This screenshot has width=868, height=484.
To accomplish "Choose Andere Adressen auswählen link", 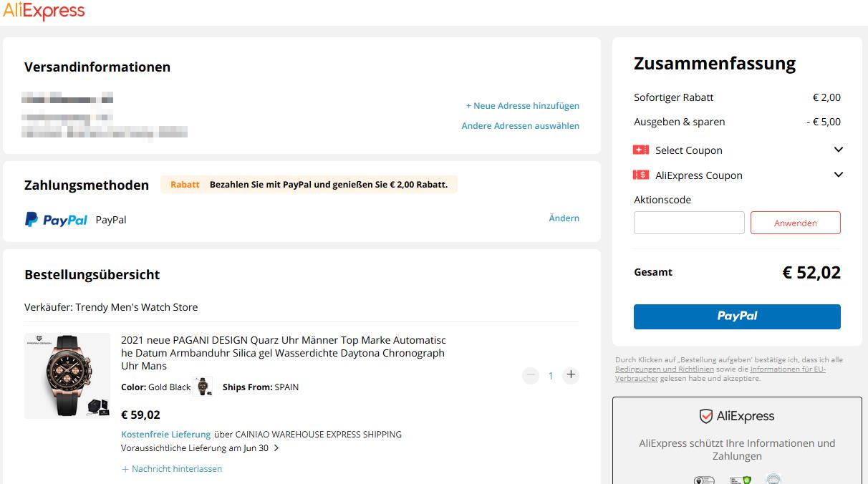I will click(521, 126).
